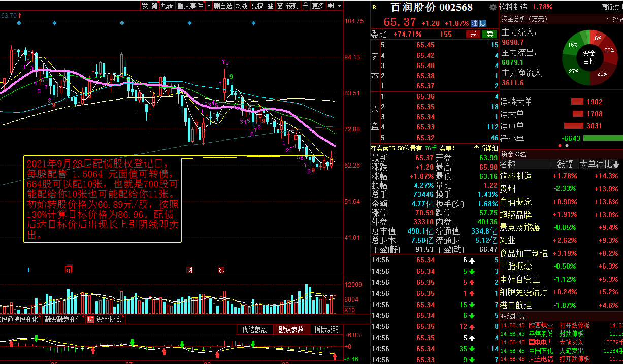Image resolution: width=623 pixels, height=364 pixels.
Task: Click the 陆 Stock Connect badge
Action: click(x=475, y=23)
